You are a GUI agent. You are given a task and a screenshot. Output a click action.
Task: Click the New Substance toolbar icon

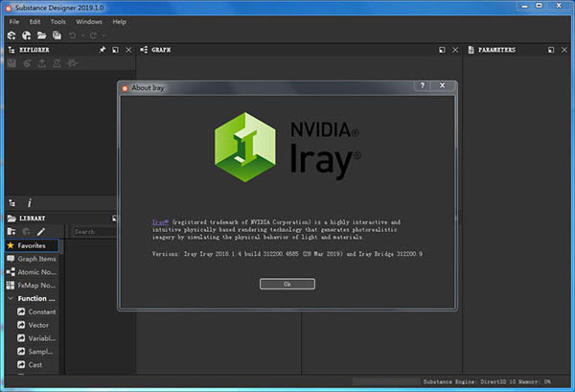tap(11, 35)
